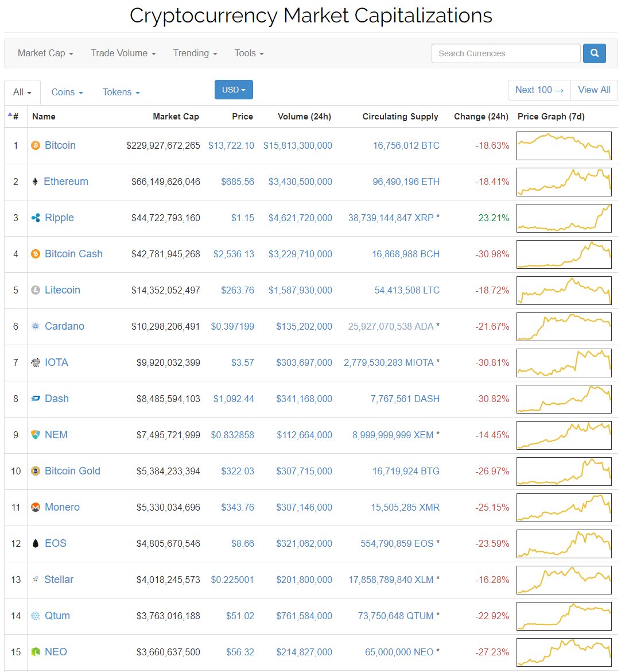Click the NEM logo icon

(x=36, y=435)
